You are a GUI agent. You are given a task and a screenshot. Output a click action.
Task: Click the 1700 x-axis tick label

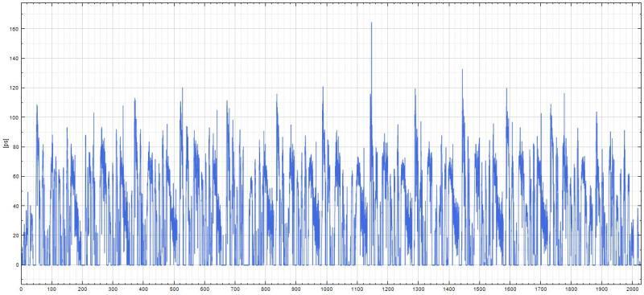pos(540,289)
